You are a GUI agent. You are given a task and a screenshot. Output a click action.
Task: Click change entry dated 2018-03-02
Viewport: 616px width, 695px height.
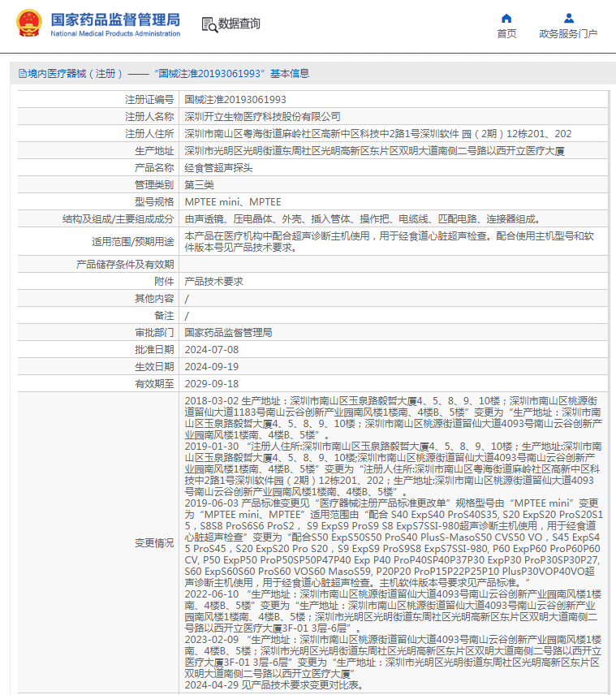click(x=393, y=418)
